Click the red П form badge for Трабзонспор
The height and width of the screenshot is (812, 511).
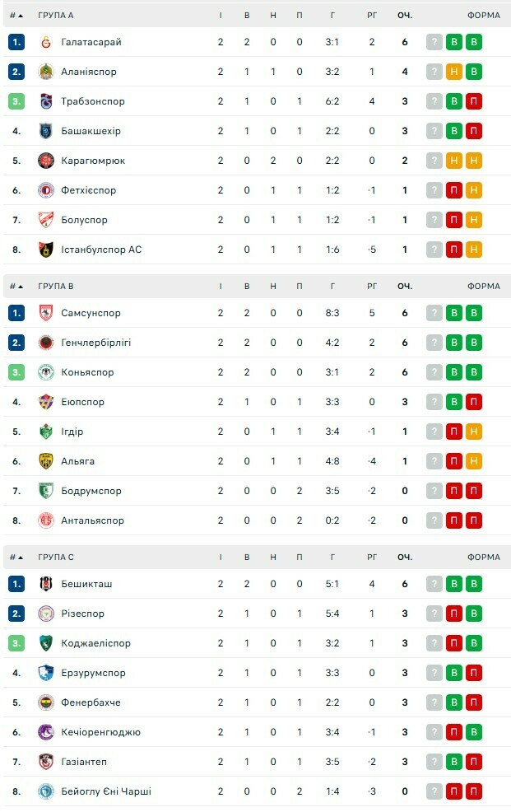tap(474, 101)
